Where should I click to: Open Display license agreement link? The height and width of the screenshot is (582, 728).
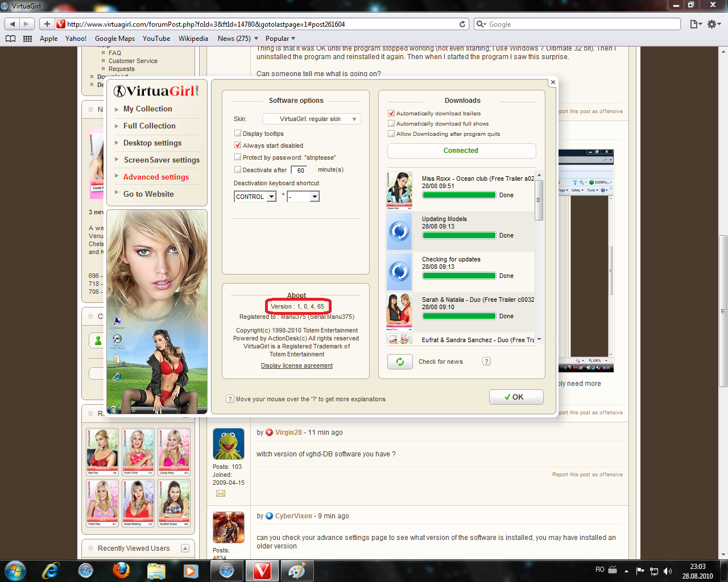(x=297, y=365)
